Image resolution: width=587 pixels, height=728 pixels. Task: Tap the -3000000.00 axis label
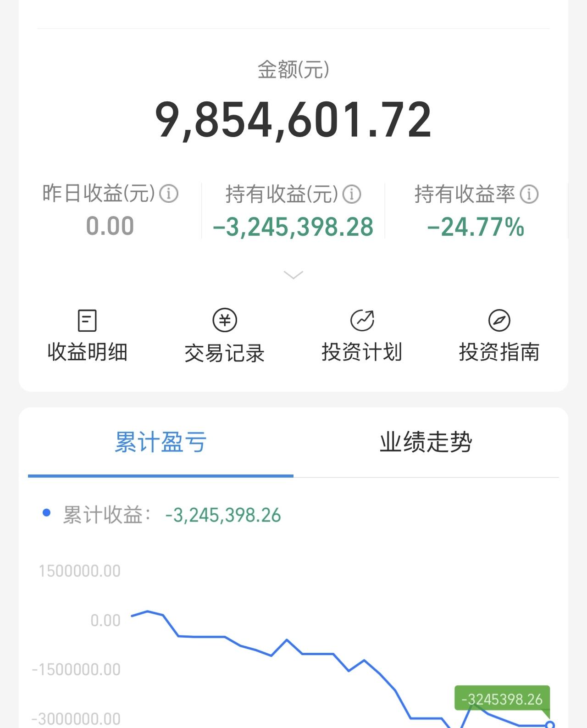click(76, 718)
